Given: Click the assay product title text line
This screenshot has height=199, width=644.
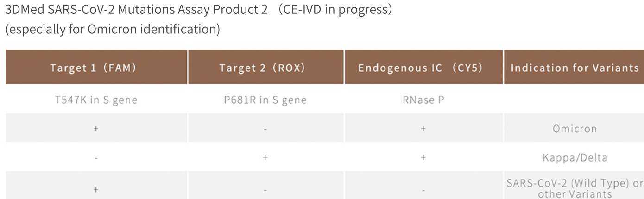Looking at the screenshot, I should (198, 10).
